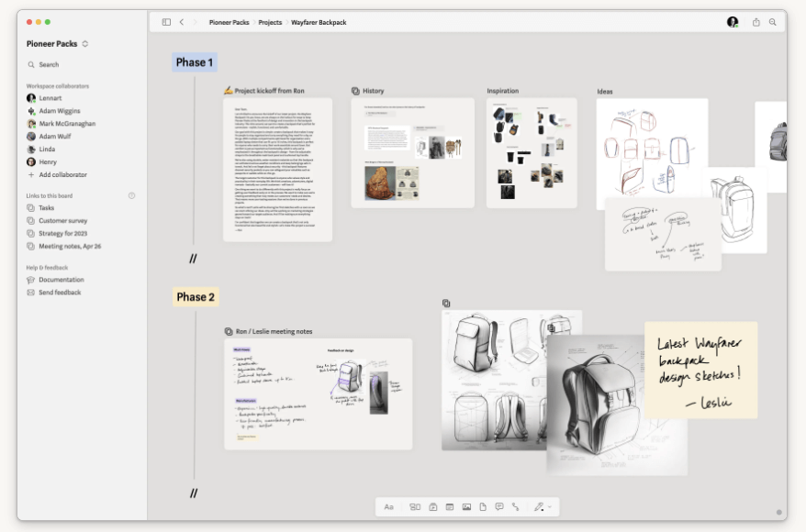806x532 pixels.
Task: Go to Pioneer Packs breadcrumb
Action: [229, 23]
